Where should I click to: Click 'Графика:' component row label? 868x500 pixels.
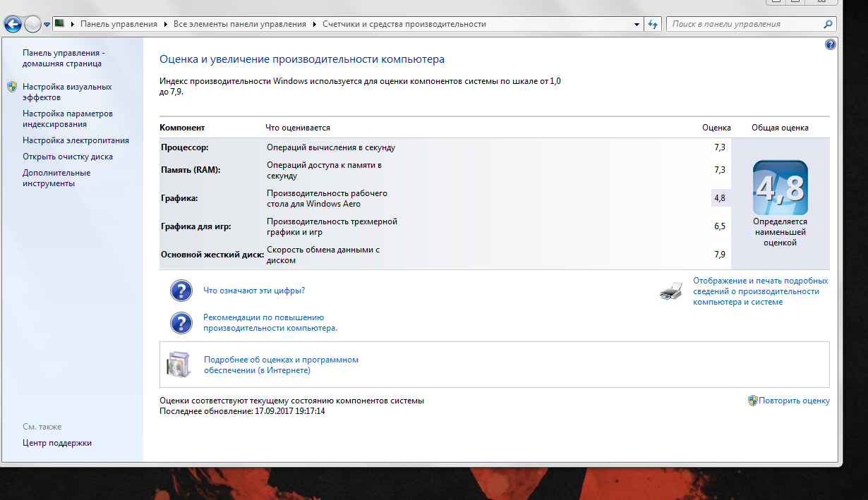pyautogui.click(x=179, y=198)
